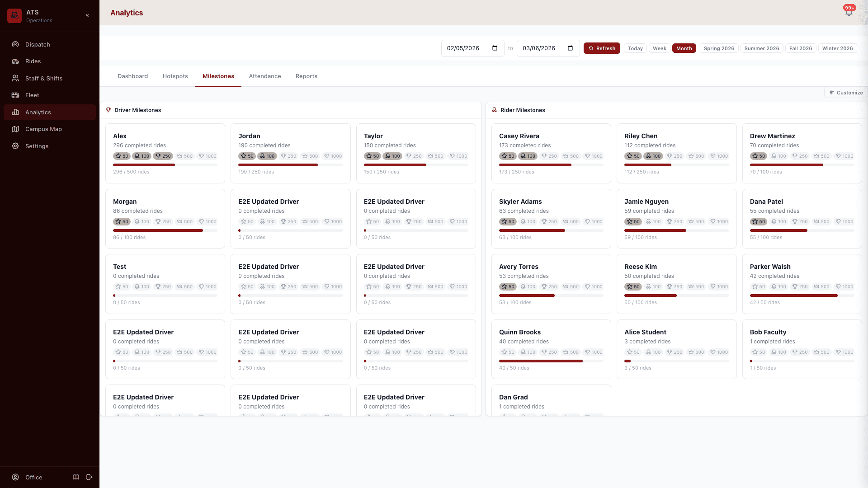Collapse the sidebar using the chevron
Viewport: 868px width, 488px height.
pos(87,15)
